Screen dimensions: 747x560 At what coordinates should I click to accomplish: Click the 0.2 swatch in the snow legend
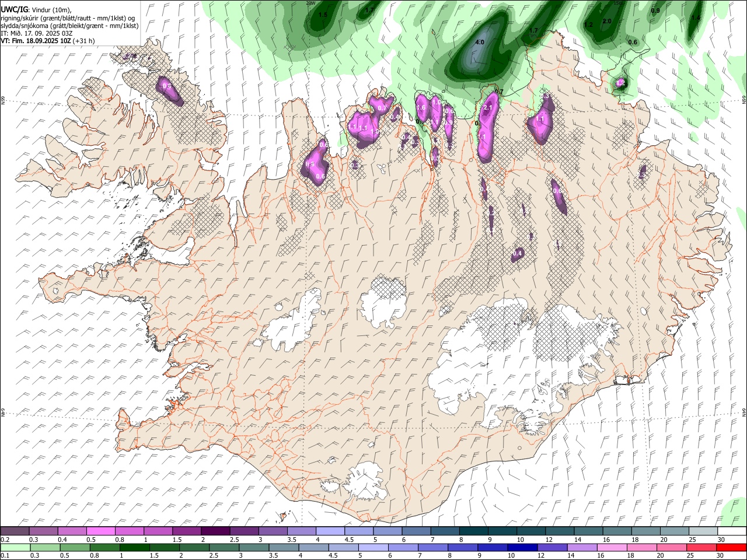15,531
